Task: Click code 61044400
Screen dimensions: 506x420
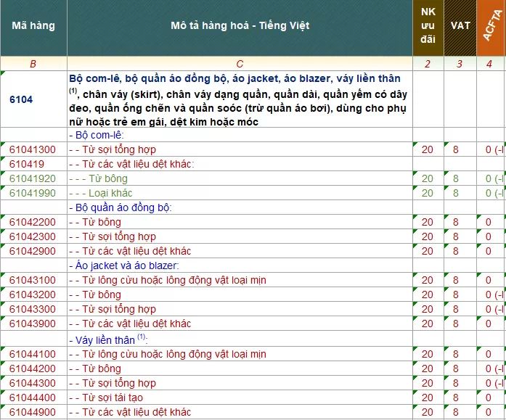Action: [x=32, y=398]
